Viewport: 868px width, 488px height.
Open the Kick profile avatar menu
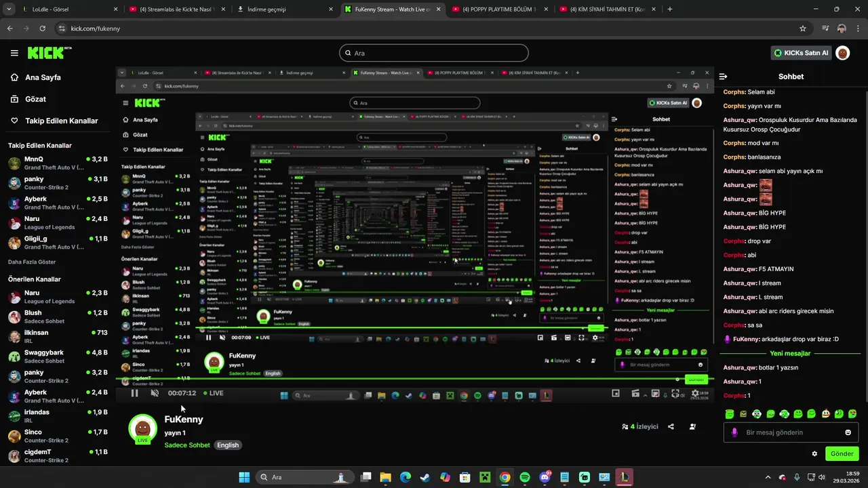point(842,53)
